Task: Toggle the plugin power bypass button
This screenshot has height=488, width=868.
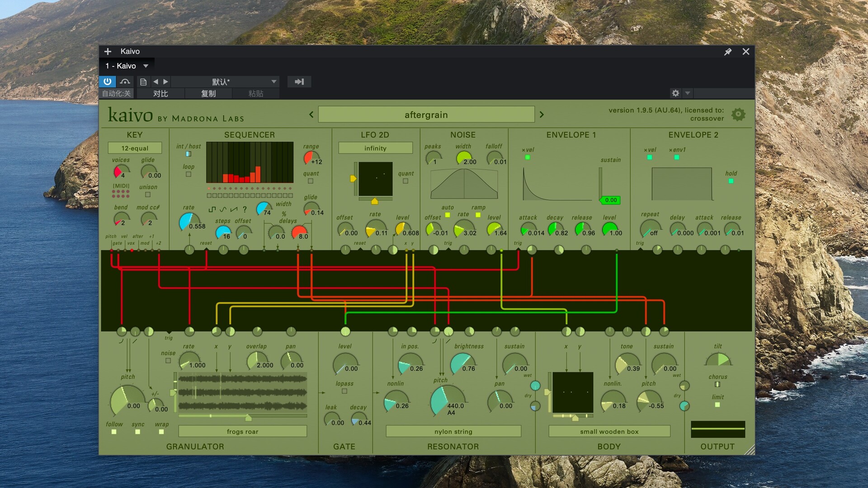Action: (x=107, y=81)
